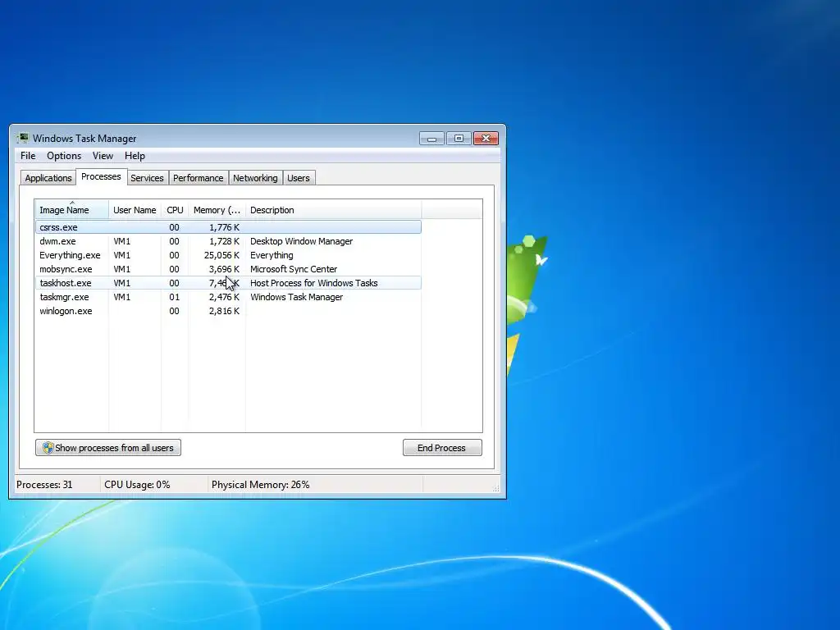Minimize the Task Manager window
Image resolution: width=840 pixels, height=630 pixels.
[x=431, y=139]
